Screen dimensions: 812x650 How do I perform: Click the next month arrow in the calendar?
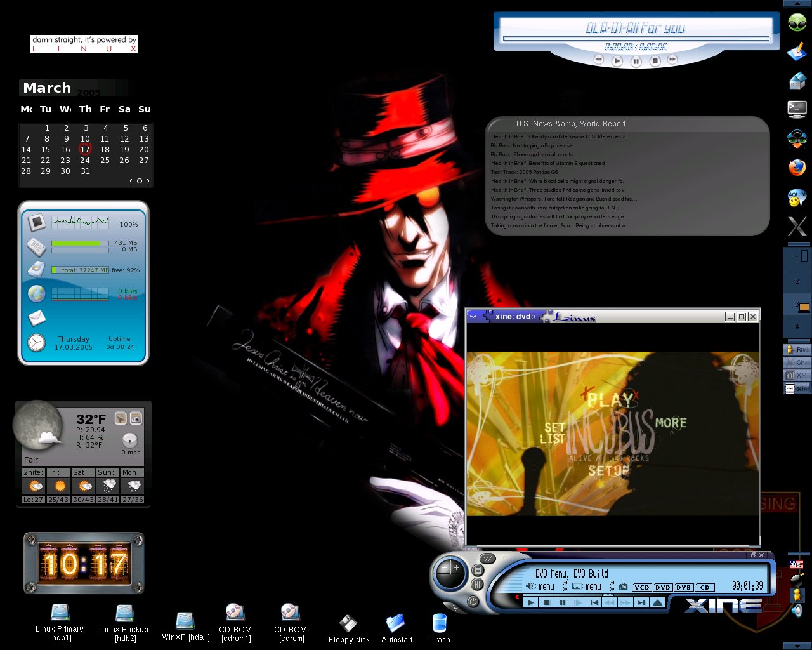pos(148,181)
